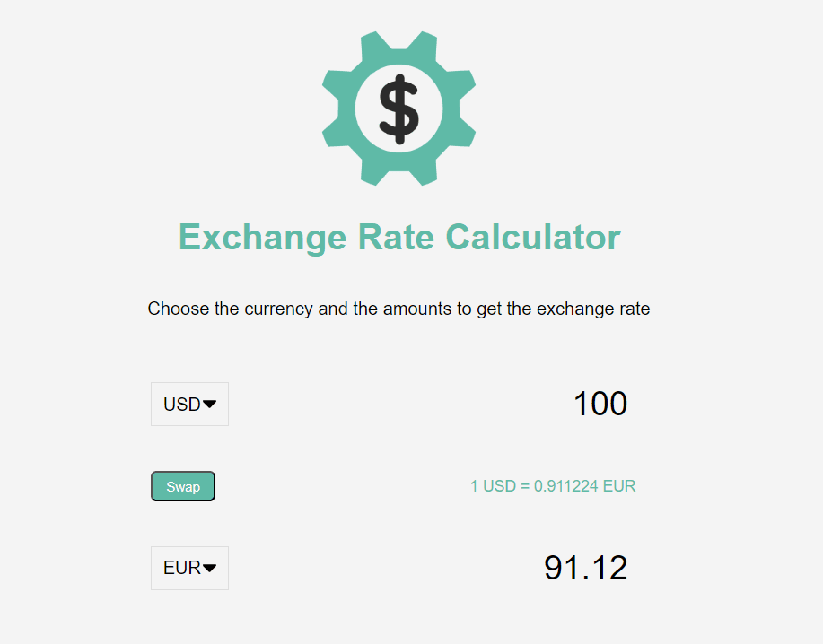Click the instruction text under the title
The height and width of the screenshot is (644, 823).
tap(398, 309)
